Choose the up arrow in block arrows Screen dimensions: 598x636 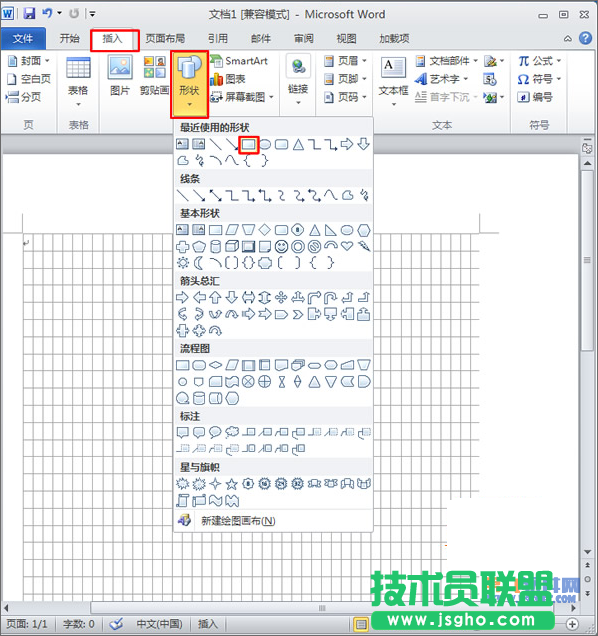pyautogui.click(x=215, y=297)
